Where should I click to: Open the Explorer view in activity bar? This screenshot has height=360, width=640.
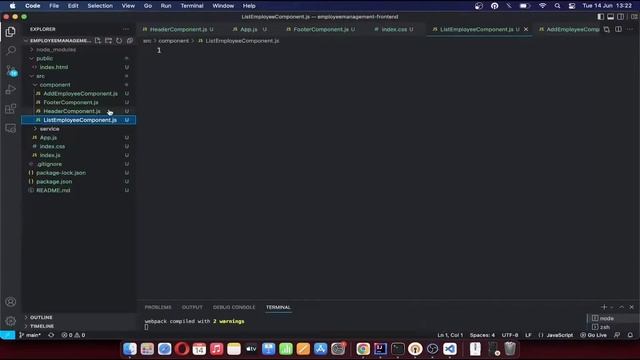click(x=11, y=31)
